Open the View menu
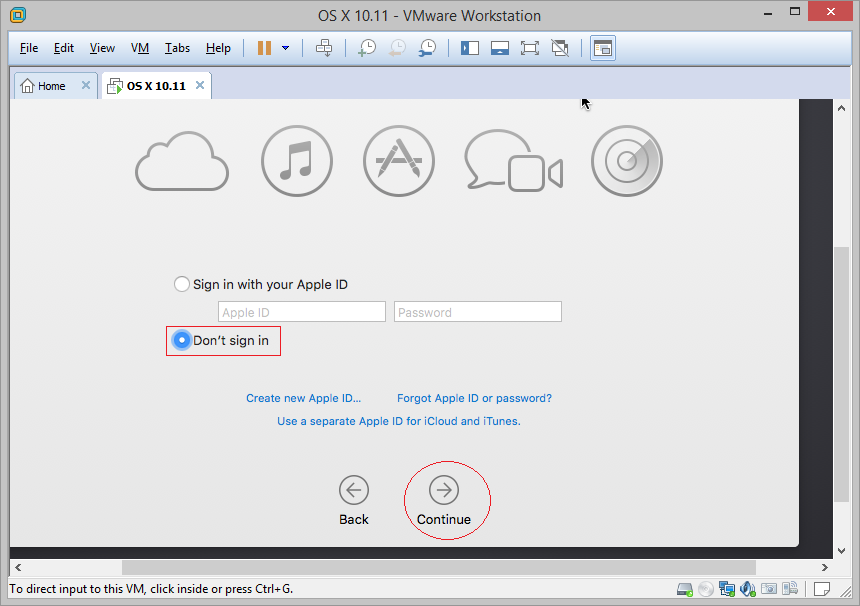This screenshot has width=860, height=606. 102,48
